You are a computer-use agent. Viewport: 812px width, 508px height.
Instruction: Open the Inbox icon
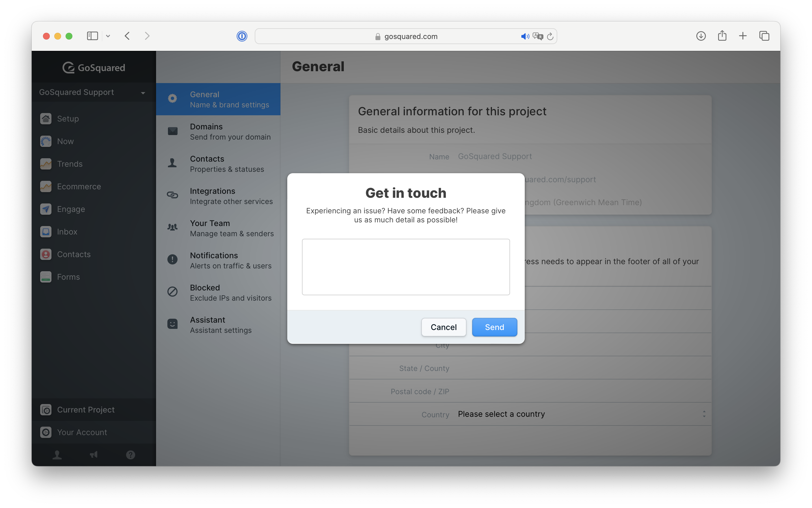click(46, 231)
